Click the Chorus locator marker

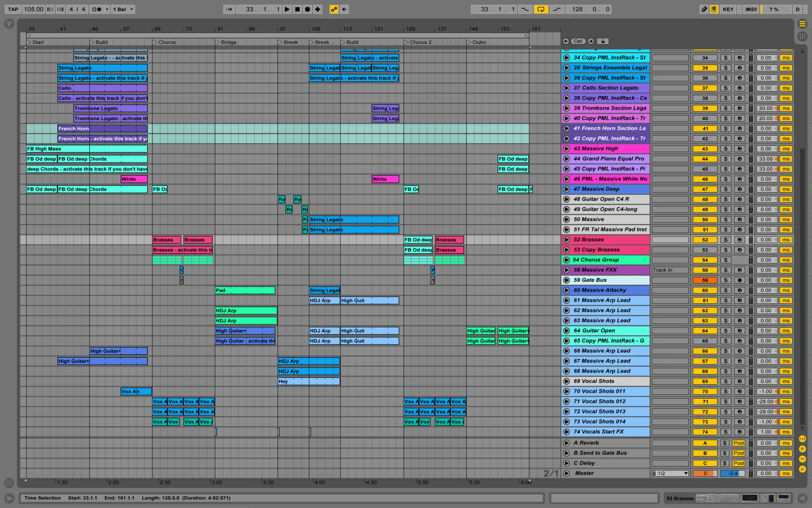pos(164,42)
